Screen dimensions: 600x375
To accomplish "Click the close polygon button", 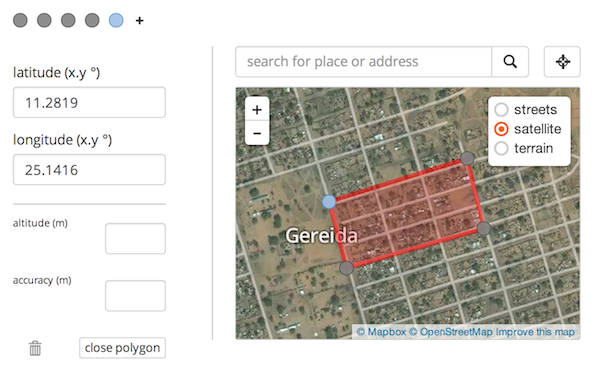I will 122,348.
